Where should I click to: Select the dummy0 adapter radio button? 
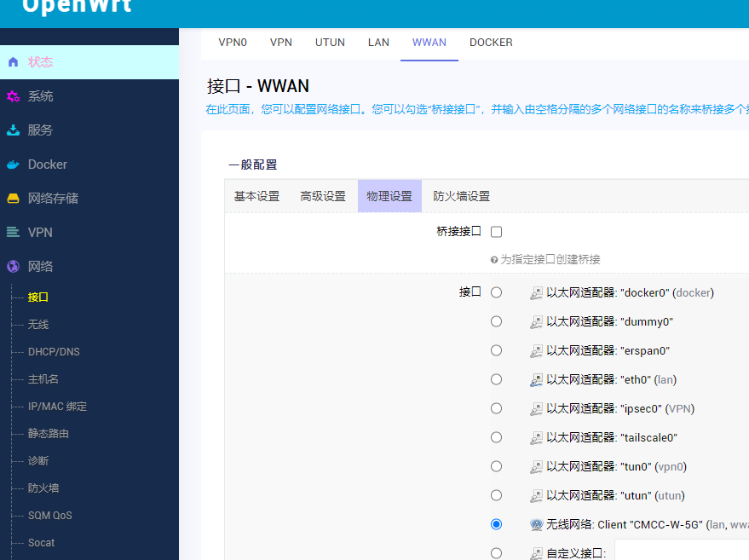[496, 321]
